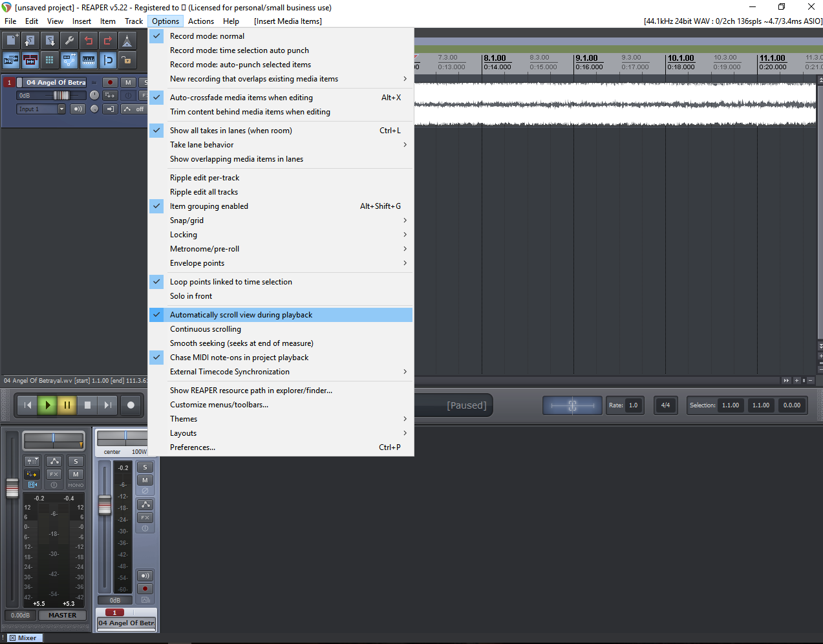Click the New Project toolbar icon
Viewport: 823px width, 644px height.
[11, 41]
